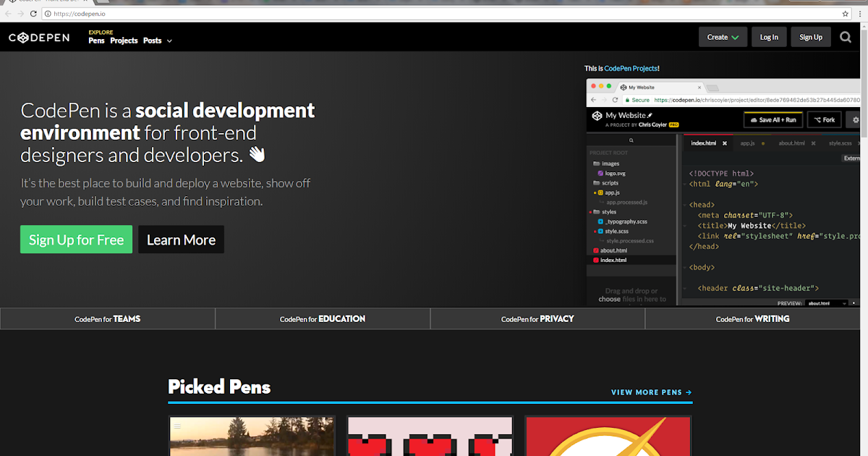
Task: Open Chrome's three-dot menu
Action: pyautogui.click(x=859, y=14)
